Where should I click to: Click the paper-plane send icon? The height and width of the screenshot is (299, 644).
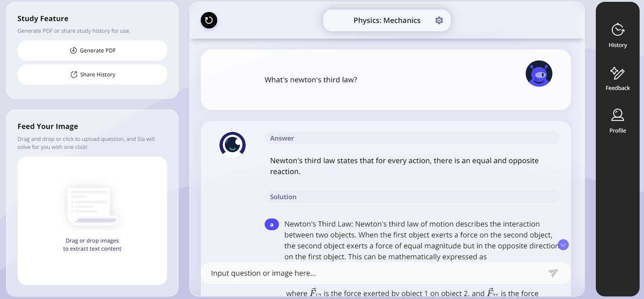[x=553, y=273]
